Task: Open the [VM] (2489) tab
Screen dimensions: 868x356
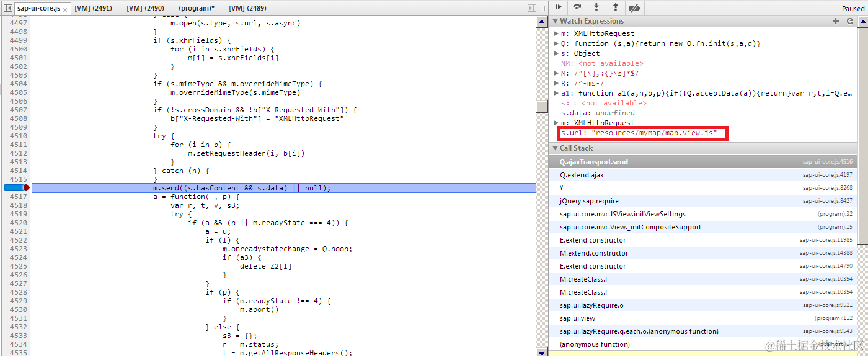Action: 247,8
